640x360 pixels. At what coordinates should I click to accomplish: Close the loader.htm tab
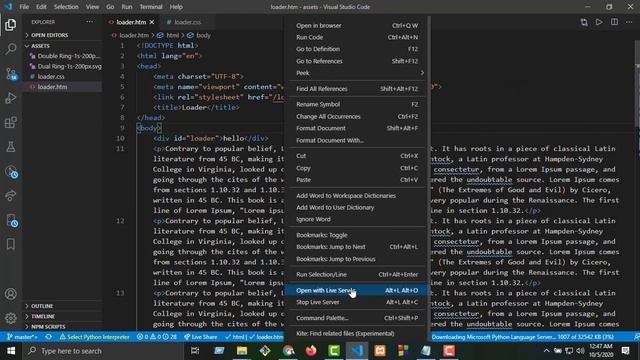[x=152, y=22]
